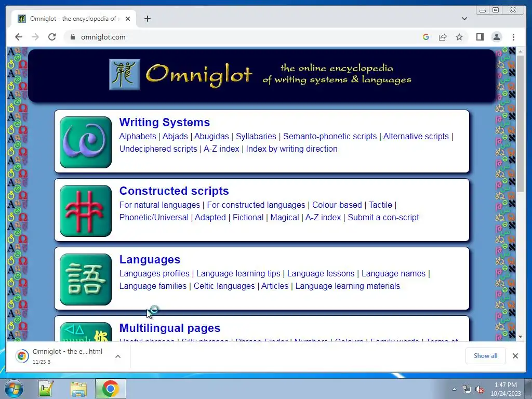Click the Omniglot dragon logo image
The height and width of the screenshot is (399, 532).
125,75
